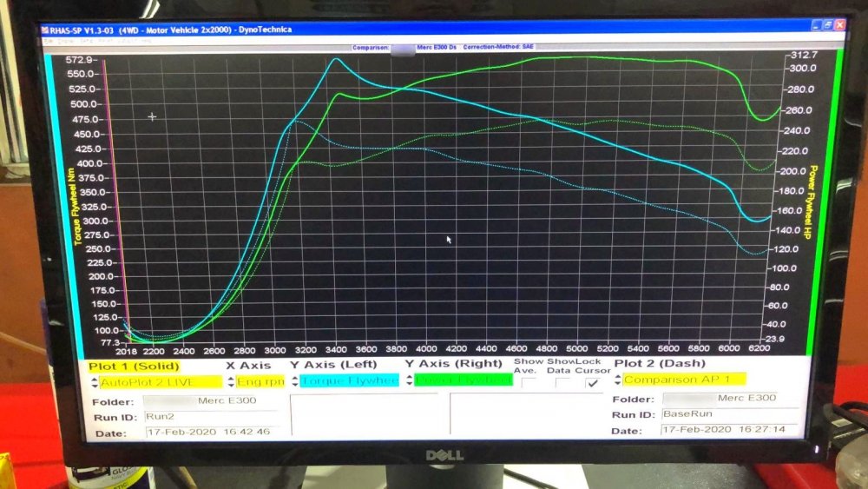Screen dimensions: 868x489
Task: Click the Plot 1 date field 16:42:46
Action: [212, 432]
